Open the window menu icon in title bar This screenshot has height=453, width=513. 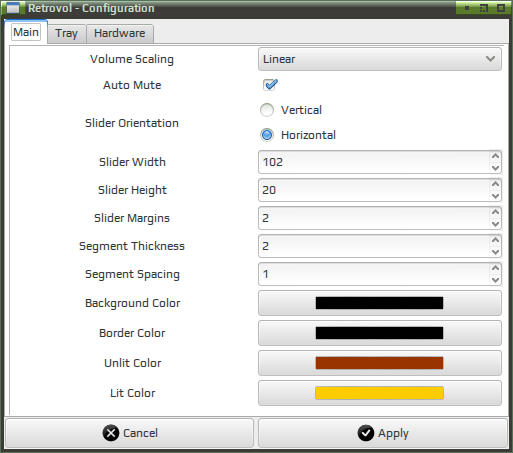pos(13,8)
